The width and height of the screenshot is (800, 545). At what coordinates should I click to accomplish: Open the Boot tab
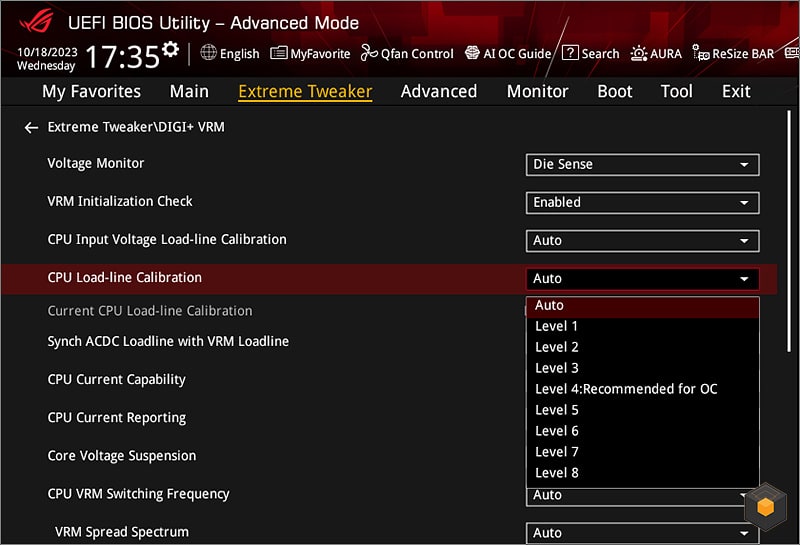(x=615, y=91)
